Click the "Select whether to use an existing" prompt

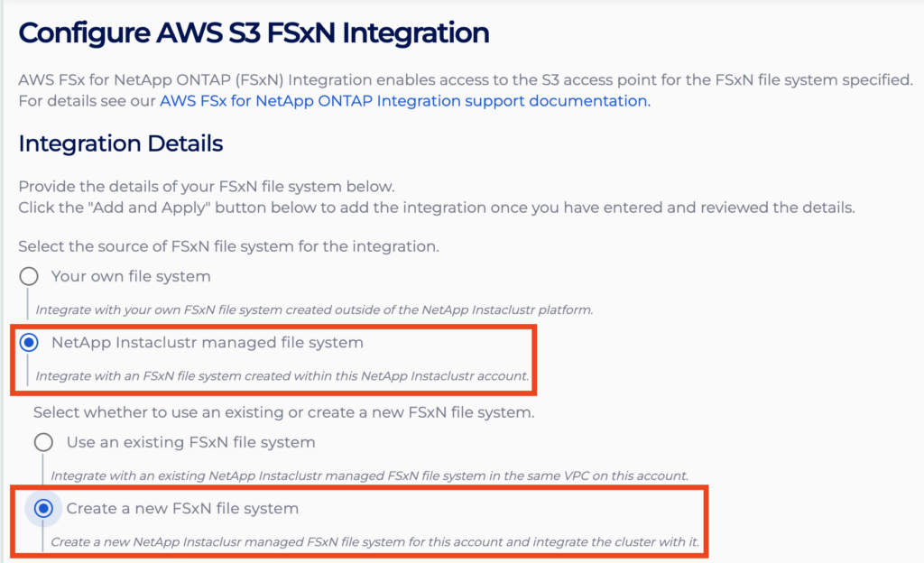284,412
